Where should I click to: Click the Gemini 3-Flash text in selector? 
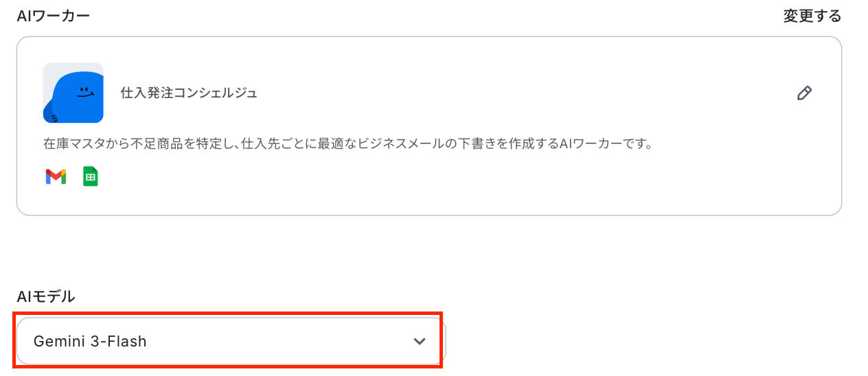click(90, 341)
